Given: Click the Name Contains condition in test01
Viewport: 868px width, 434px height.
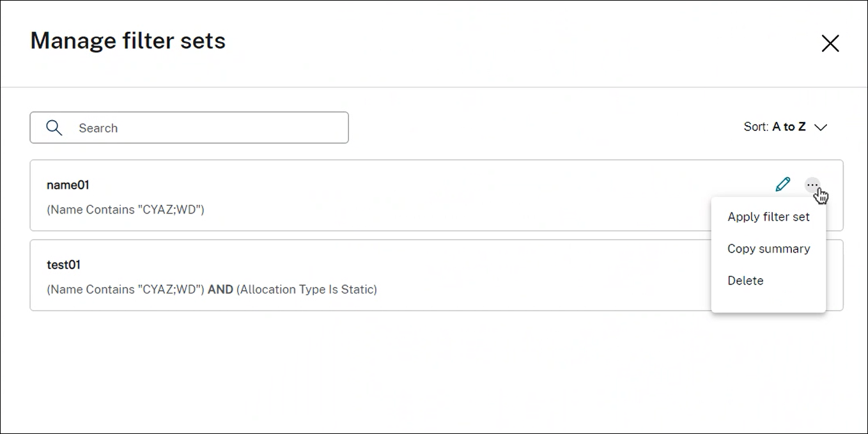Looking at the screenshot, I should click(x=125, y=290).
